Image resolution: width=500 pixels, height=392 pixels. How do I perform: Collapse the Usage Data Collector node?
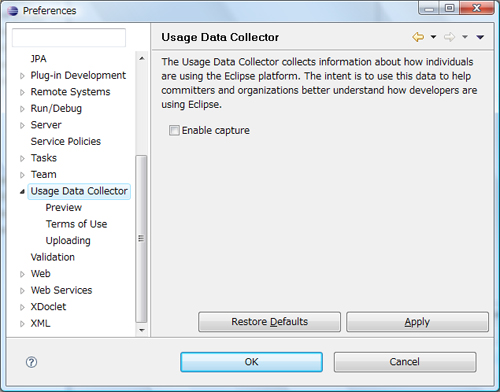click(x=22, y=191)
